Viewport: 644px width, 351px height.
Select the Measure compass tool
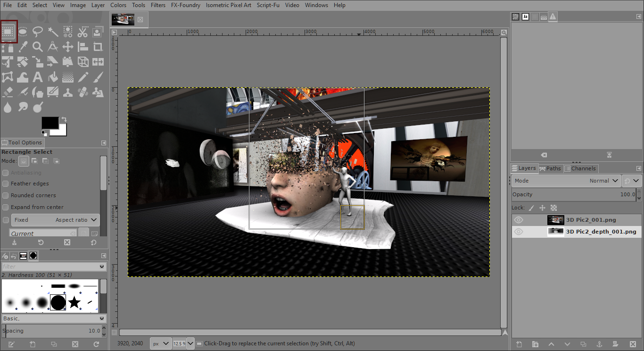click(x=53, y=47)
